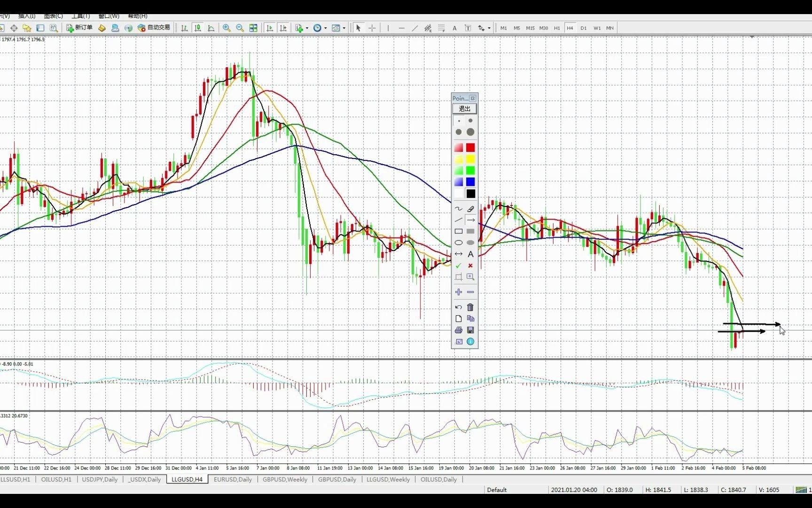The width and height of the screenshot is (812, 508).
Task: Click the trash can to delete drawings
Action: (x=470, y=307)
